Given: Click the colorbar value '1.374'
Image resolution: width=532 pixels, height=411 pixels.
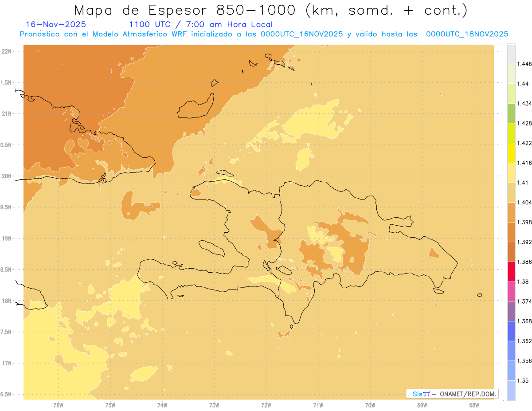Looking at the screenshot, I should coord(524,301).
